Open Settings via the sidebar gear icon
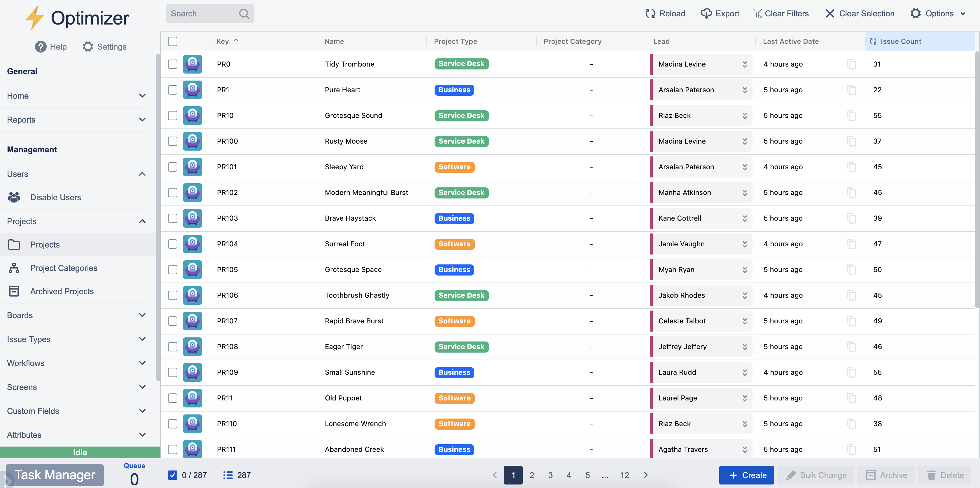This screenshot has height=488, width=980. tap(88, 47)
